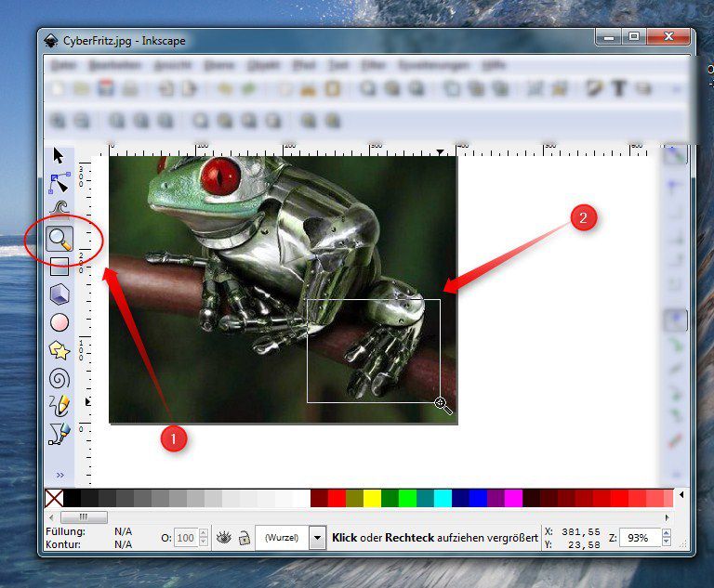Click the opacity O: 100 field
Viewport: 714px width, 588px height.
pos(186,538)
